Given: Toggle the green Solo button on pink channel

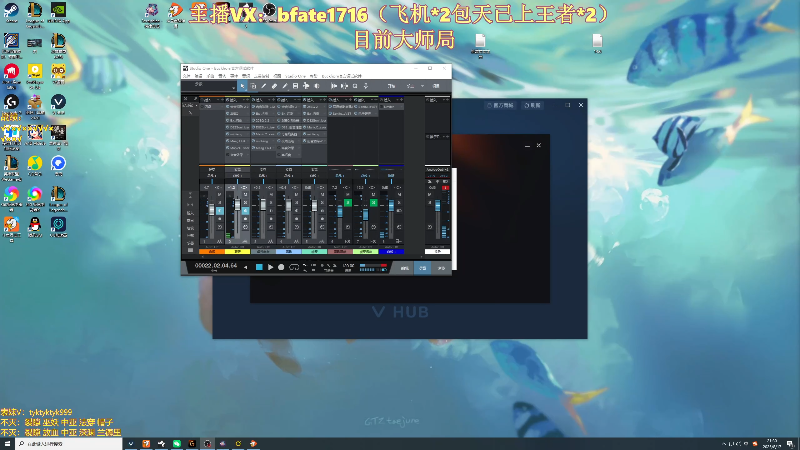Looking at the screenshot, I should point(347,203).
